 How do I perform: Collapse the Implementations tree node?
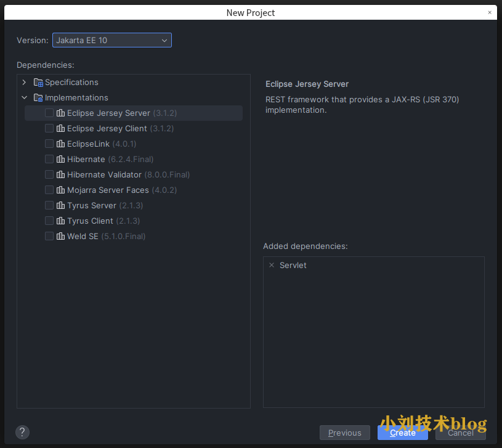[24, 98]
